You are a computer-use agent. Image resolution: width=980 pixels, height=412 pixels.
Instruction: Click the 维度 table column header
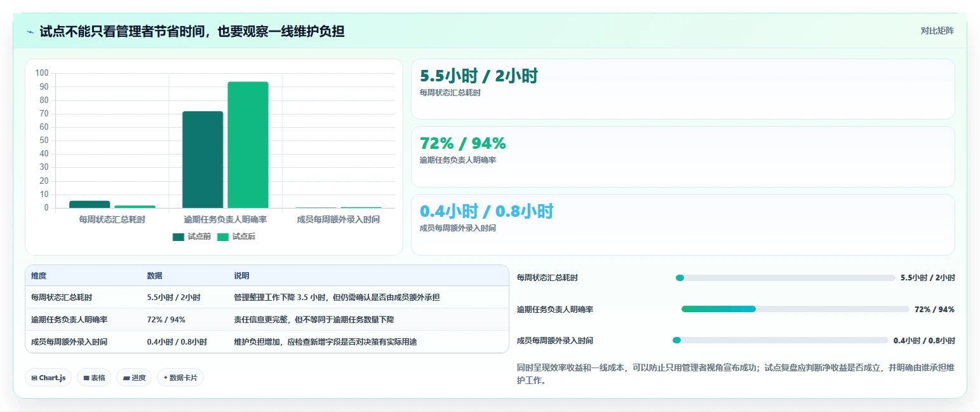39,276
